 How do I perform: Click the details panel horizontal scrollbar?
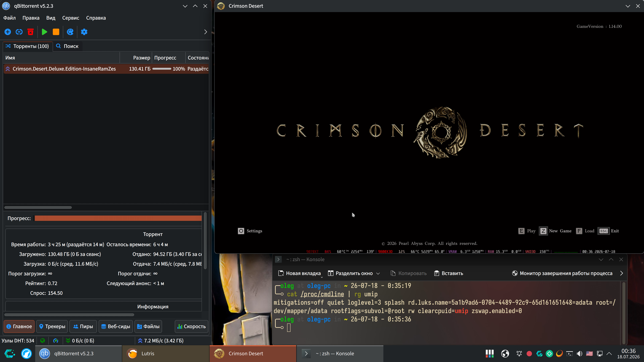[x=69, y=315]
